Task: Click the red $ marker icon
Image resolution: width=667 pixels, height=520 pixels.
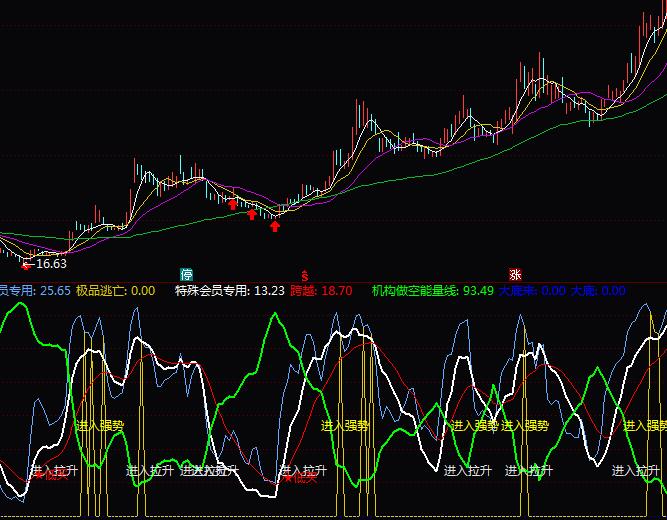Action: coord(304,274)
